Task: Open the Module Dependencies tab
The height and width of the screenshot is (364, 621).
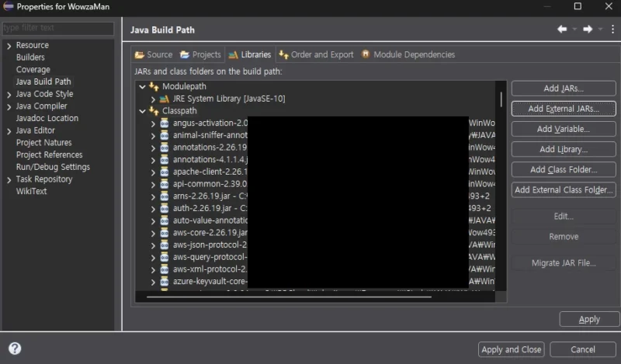Action: pyautogui.click(x=408, y=54)
